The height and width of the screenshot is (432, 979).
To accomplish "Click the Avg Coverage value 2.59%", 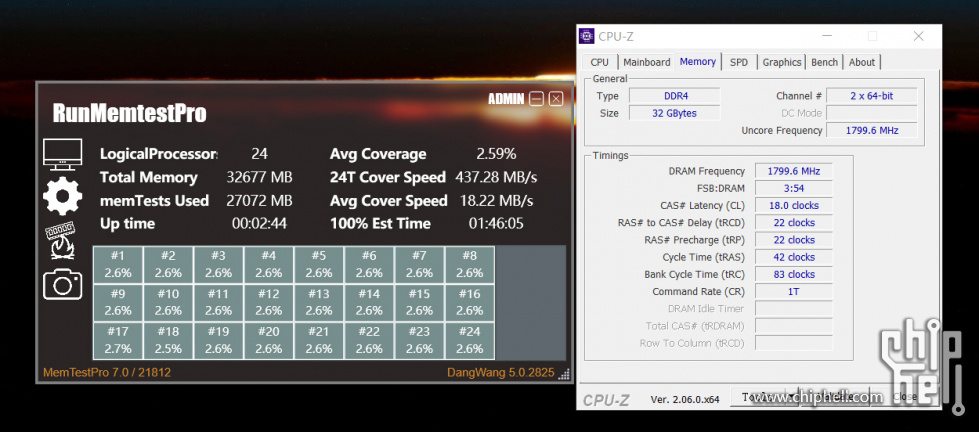I will point(496,154).
